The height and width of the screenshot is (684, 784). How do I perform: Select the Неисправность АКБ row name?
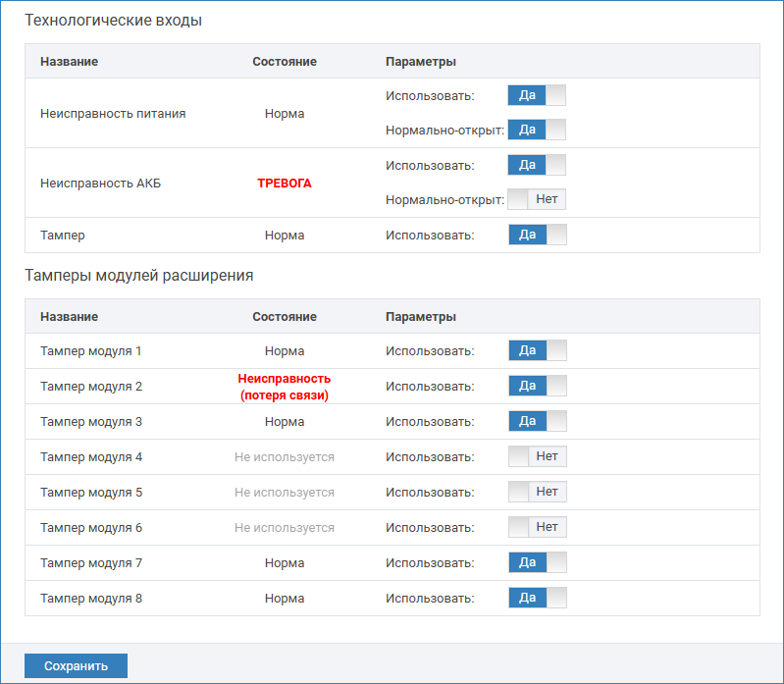point(100,184)
